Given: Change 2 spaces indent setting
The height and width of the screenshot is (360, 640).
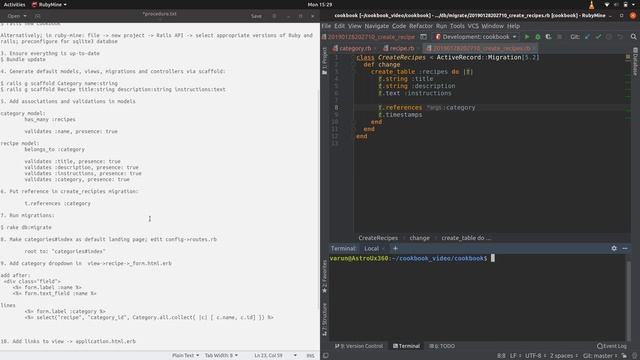Looking at the screenshot, I should coord(564,356).
